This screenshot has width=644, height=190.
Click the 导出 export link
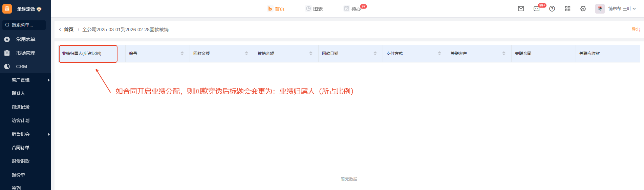tap(636, 30)
